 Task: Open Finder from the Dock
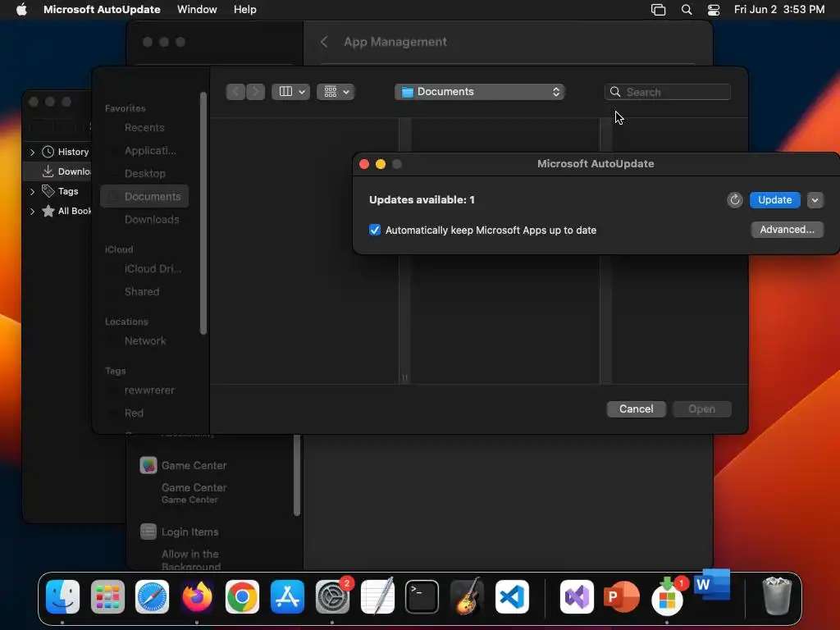click(62, 597)
